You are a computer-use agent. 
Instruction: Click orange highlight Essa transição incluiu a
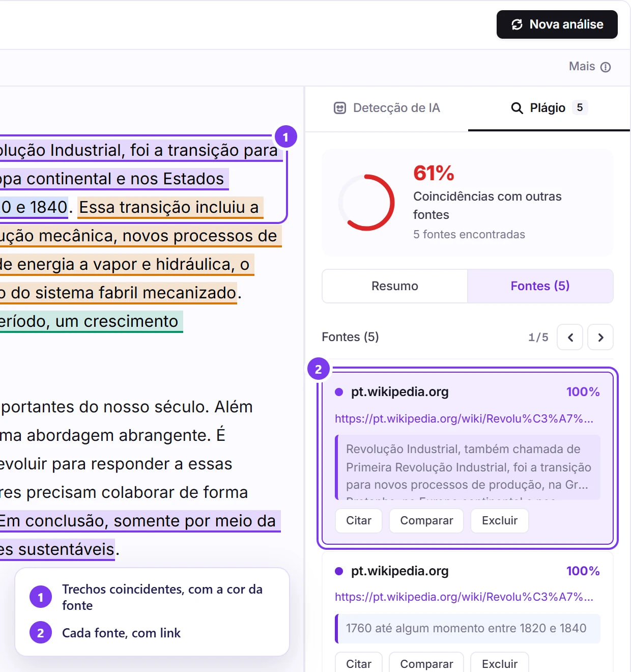(x=169, y=208)
